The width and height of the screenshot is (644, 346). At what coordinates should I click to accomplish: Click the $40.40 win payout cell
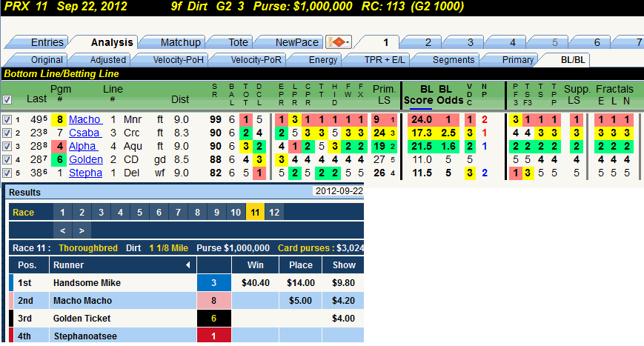click(256, 283)
